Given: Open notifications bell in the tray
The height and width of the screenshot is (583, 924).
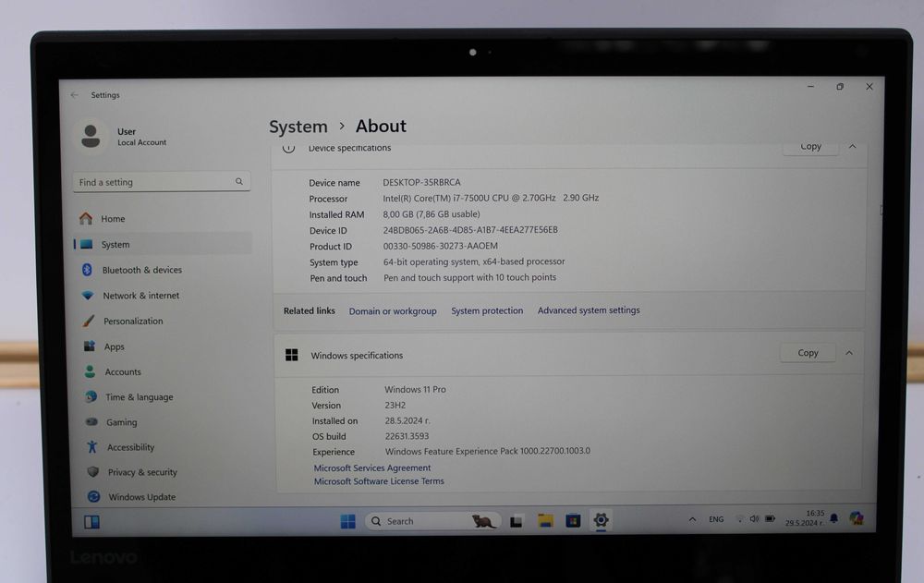Looking at the screenshot, I should pos(833,518).
